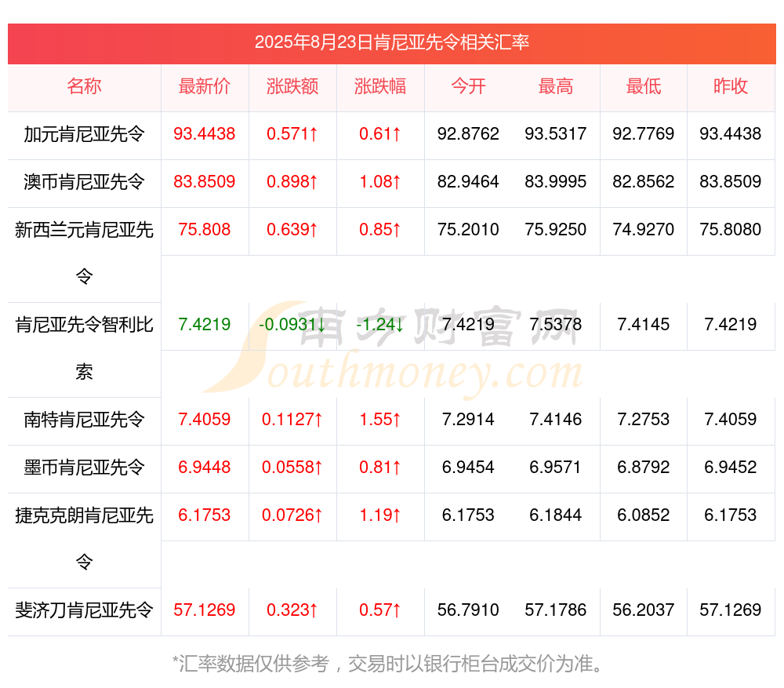
Task: Click the 涨跌额 column header
Action: click(292, 86)
